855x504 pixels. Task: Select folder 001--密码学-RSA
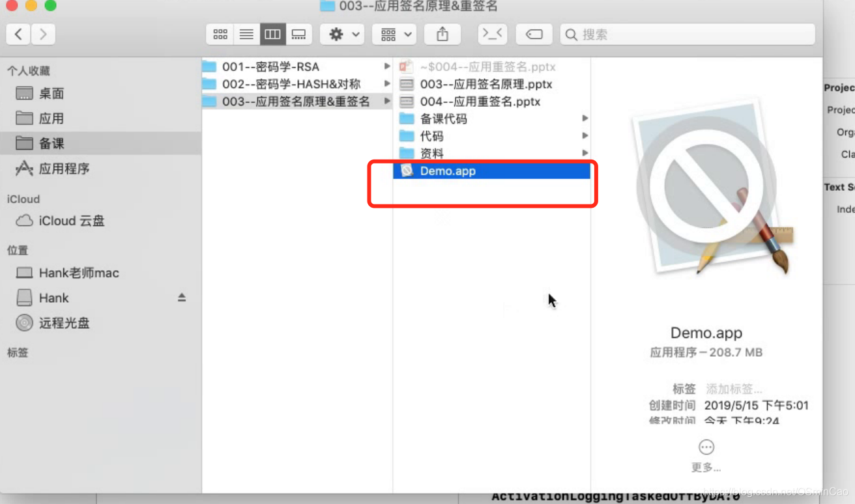click(x=297, y=66)
